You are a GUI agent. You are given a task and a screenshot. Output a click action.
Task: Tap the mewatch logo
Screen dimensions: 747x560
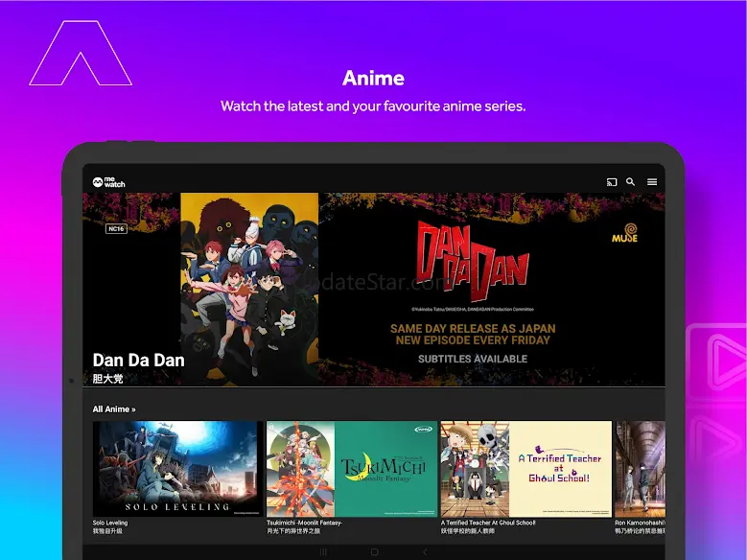pyautogui.click(x=108, y=182)
